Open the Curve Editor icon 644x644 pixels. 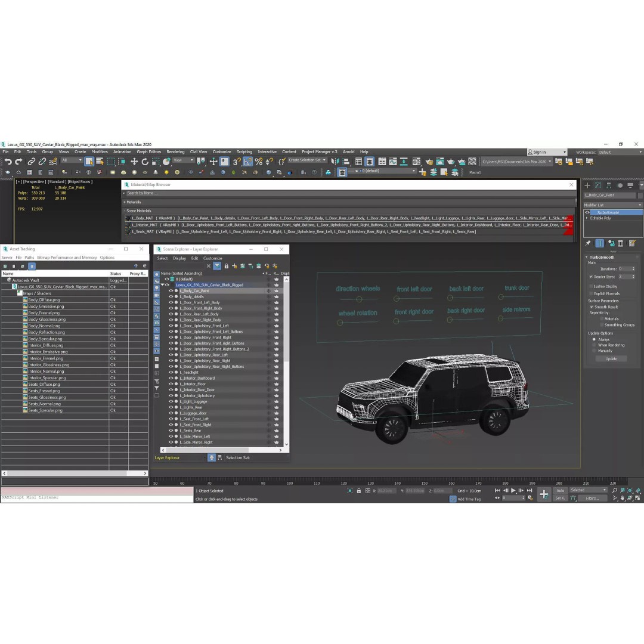[x=393, y=162]
